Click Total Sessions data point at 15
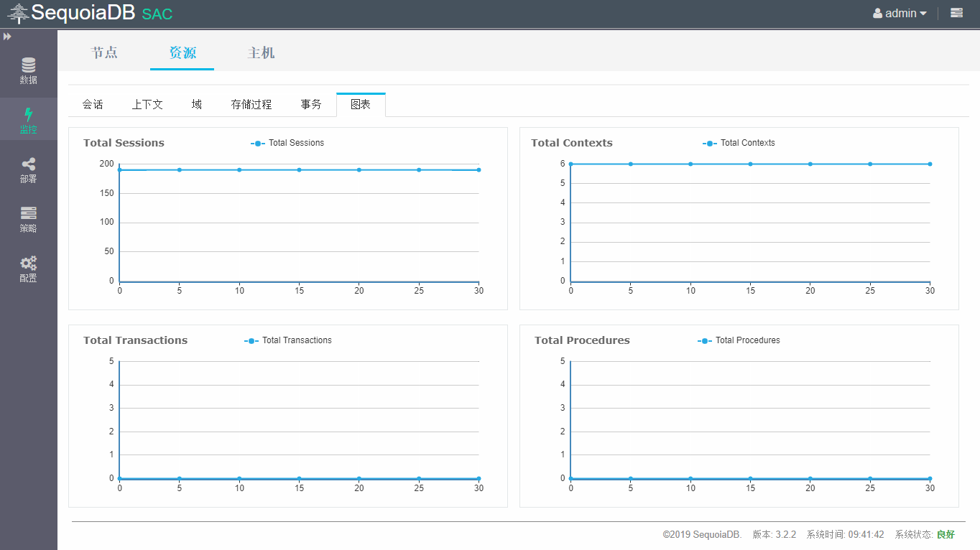980x550 pixels. pos(299,170)
